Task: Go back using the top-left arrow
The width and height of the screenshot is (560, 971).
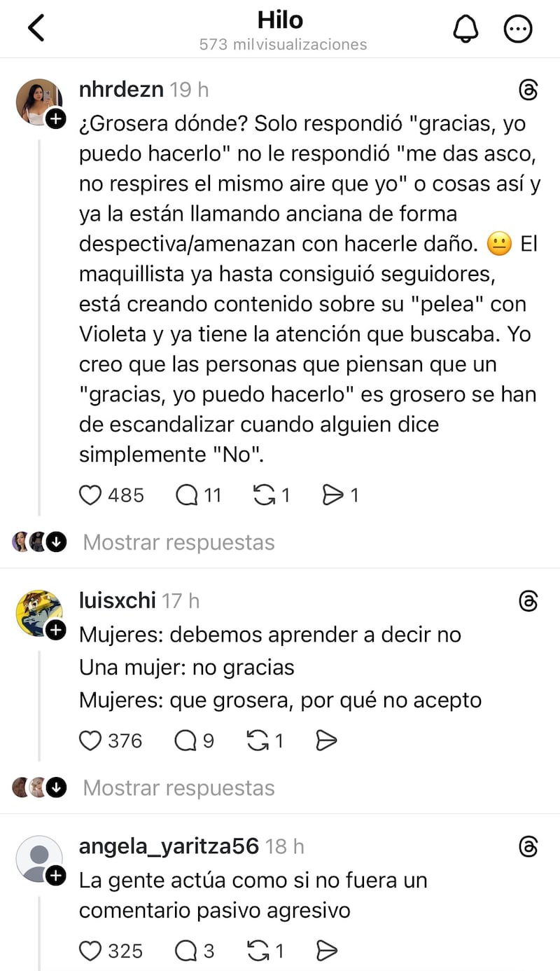Action: (x=36, y=29)
